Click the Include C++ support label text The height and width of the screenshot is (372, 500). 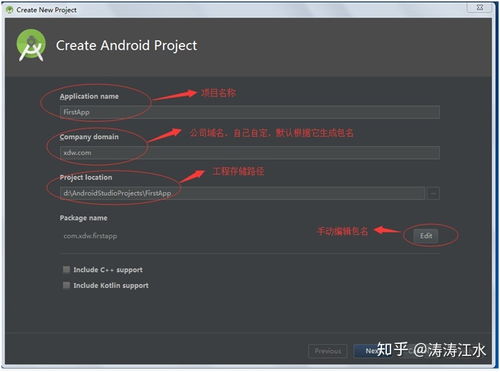(x=108, y=270)
